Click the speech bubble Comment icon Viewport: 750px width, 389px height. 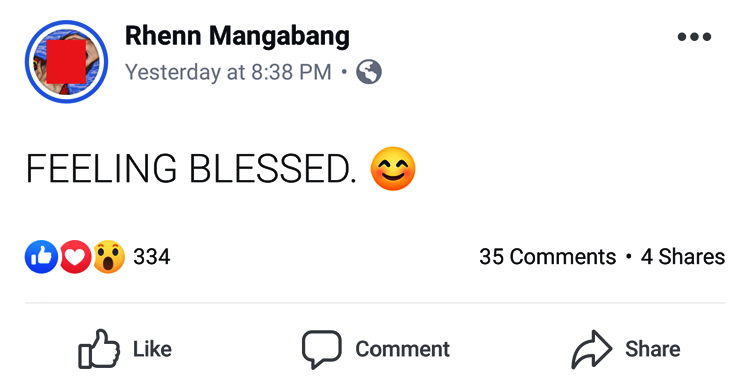click(x=321, y=349)
